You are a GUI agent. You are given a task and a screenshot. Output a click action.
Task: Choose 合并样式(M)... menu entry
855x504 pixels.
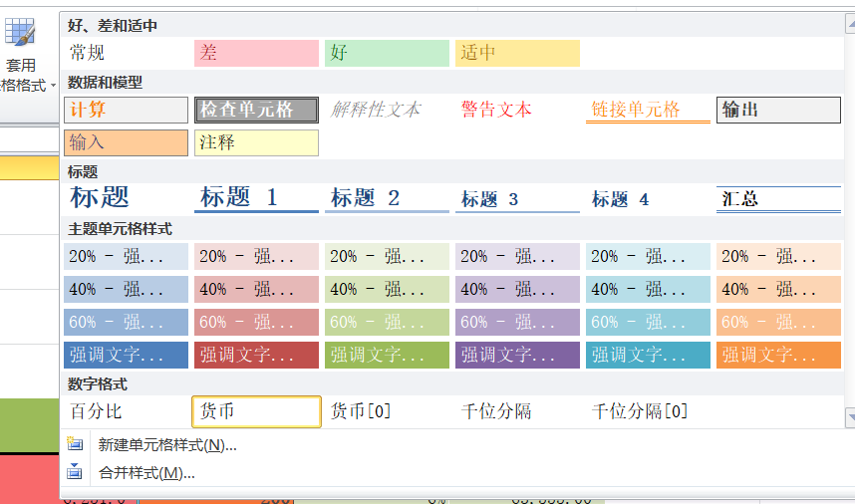(146, 473)
